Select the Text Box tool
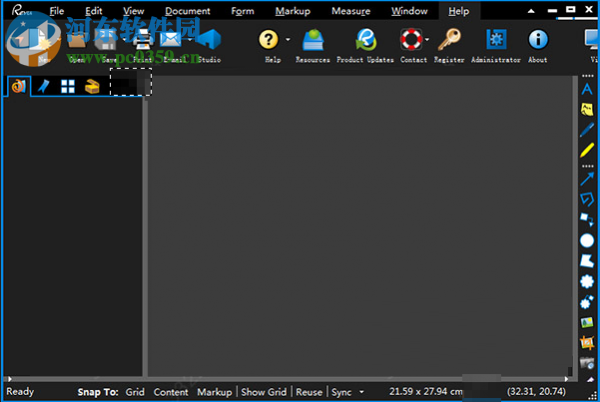Viewport: 600px width, 402px height. click(x=587, y=90)
